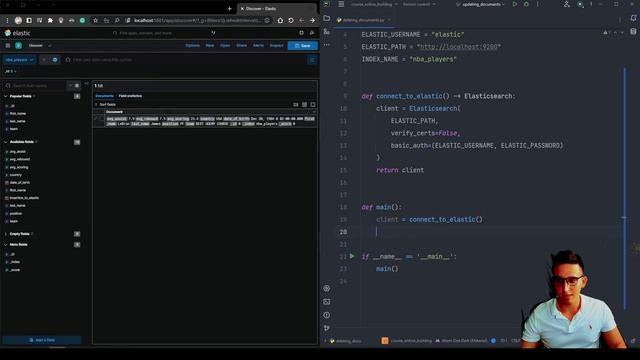Open the Python Packages tool window

pyautogui.click(x=327, y=289)
